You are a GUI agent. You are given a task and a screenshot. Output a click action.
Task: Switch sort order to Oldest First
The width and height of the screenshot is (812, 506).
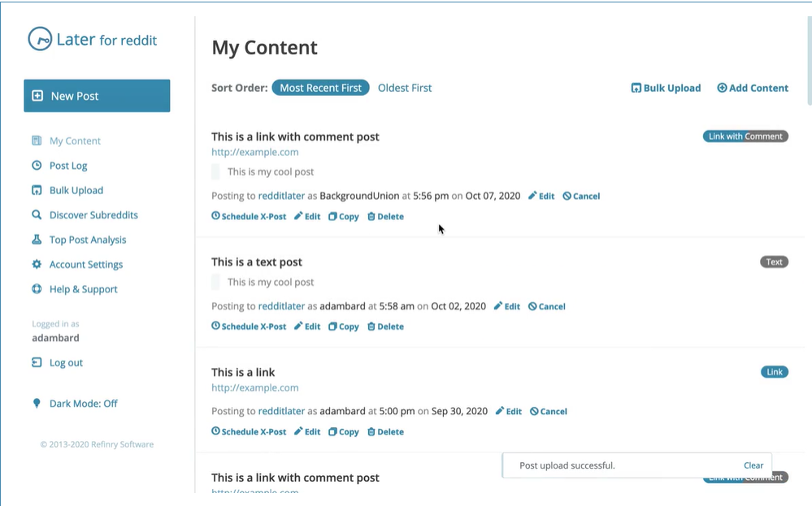click(405, 88)
